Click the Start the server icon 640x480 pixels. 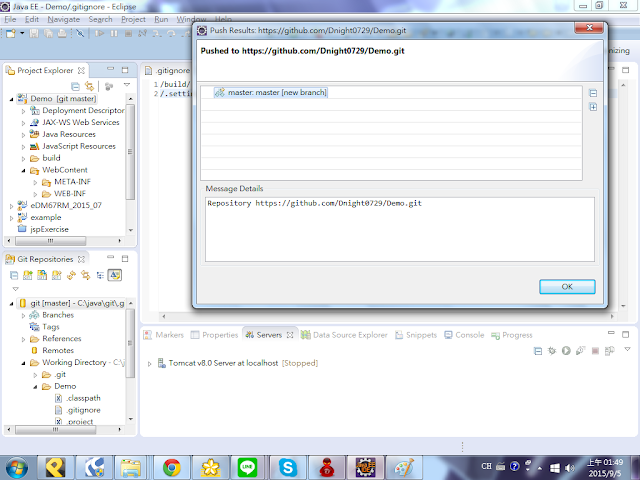[566, 351]
